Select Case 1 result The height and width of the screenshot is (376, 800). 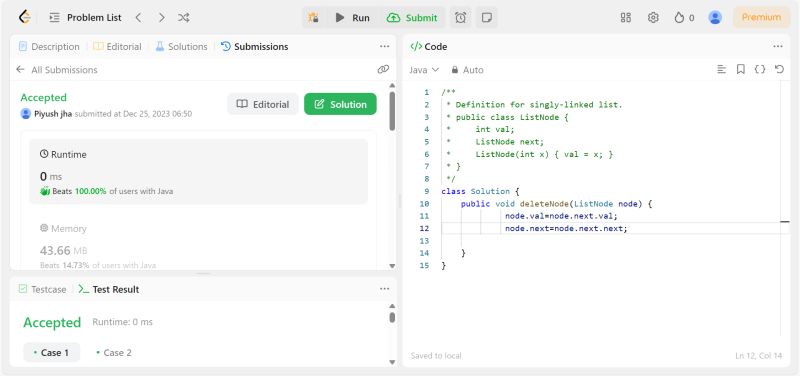tap(52, 353)
